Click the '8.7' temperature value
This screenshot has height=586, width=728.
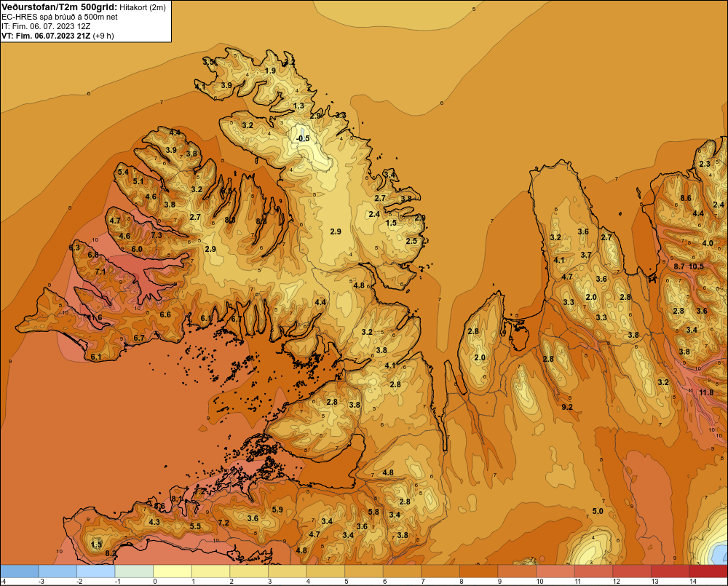point(678,266)
